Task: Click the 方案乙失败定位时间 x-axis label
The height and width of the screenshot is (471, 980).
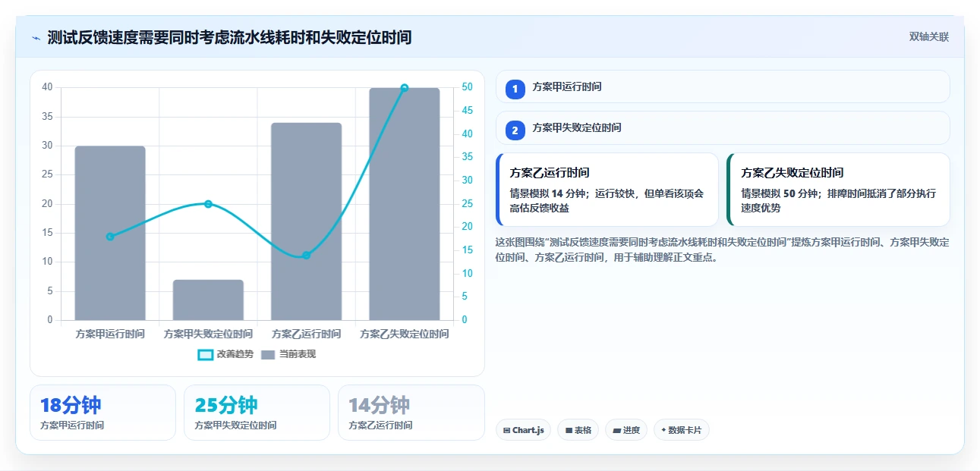Action: [x=405, y=334]
